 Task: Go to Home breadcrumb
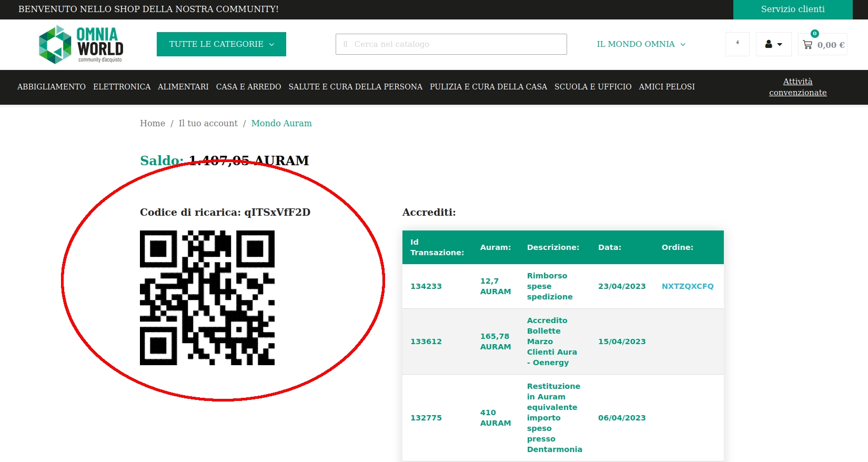click(x=153, y=123)
